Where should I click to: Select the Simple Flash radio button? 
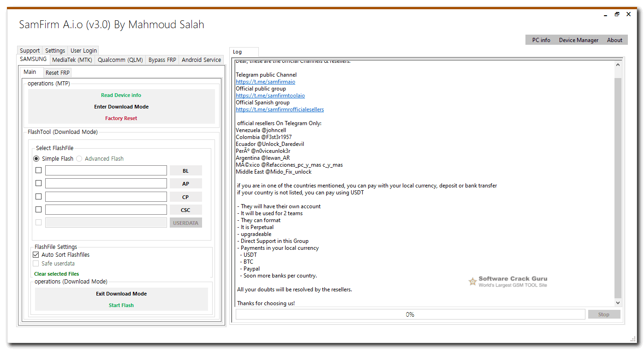(x=36, y=158)
